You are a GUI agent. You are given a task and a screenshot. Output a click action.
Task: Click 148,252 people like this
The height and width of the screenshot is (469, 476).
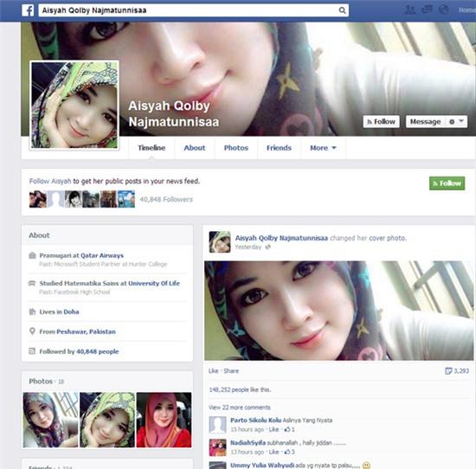coord(240,389)
